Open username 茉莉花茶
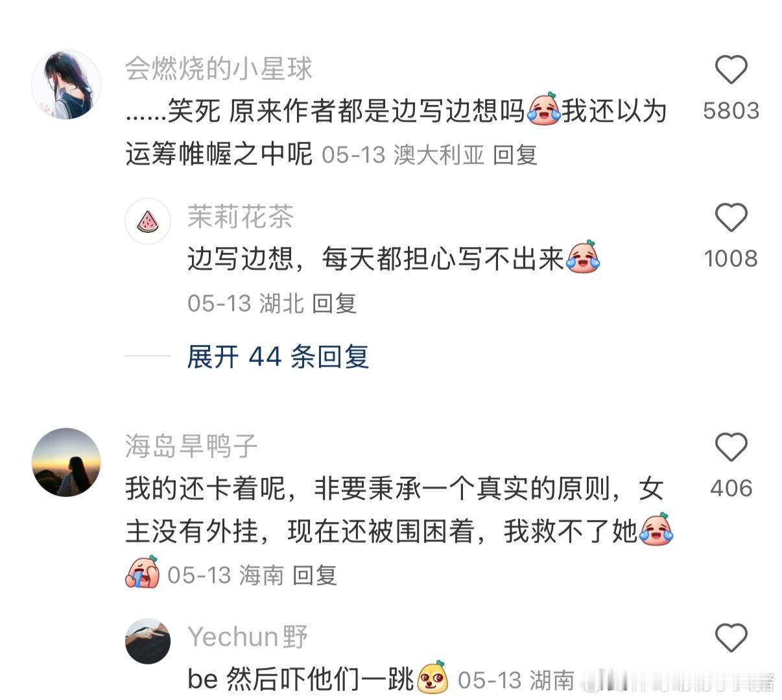 tap(241, 217)
